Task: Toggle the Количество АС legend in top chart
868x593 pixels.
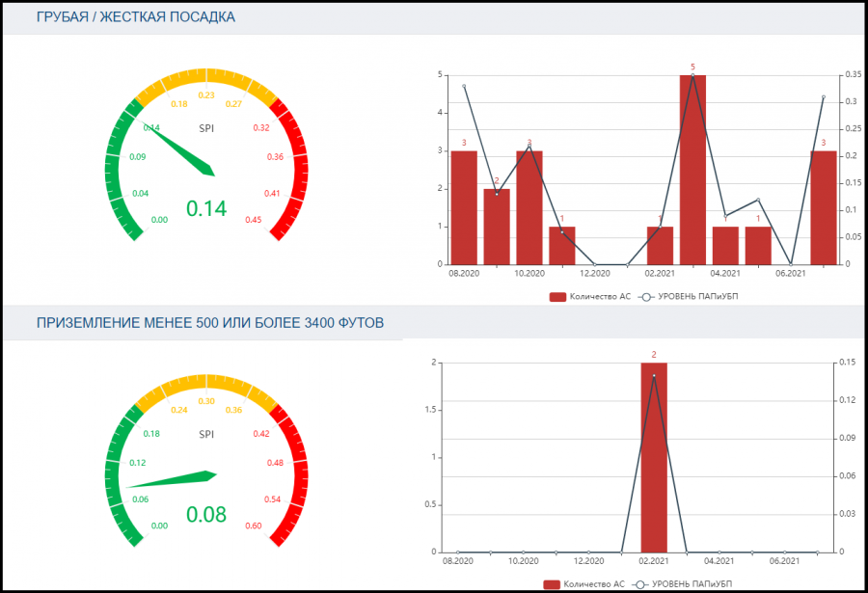Action: click(x=588, y=297)
